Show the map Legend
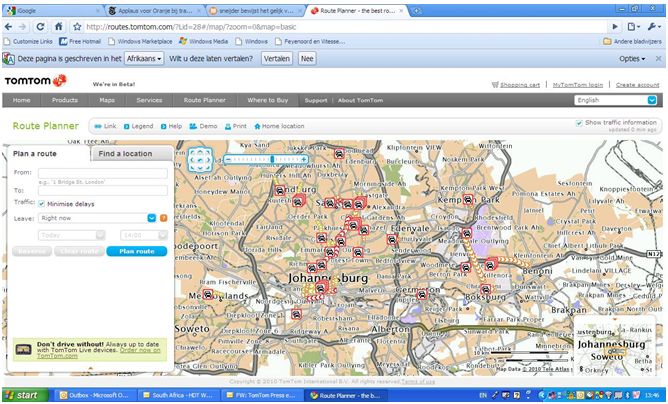This screenshot has height=404, width=668. [x=138, y=126]
